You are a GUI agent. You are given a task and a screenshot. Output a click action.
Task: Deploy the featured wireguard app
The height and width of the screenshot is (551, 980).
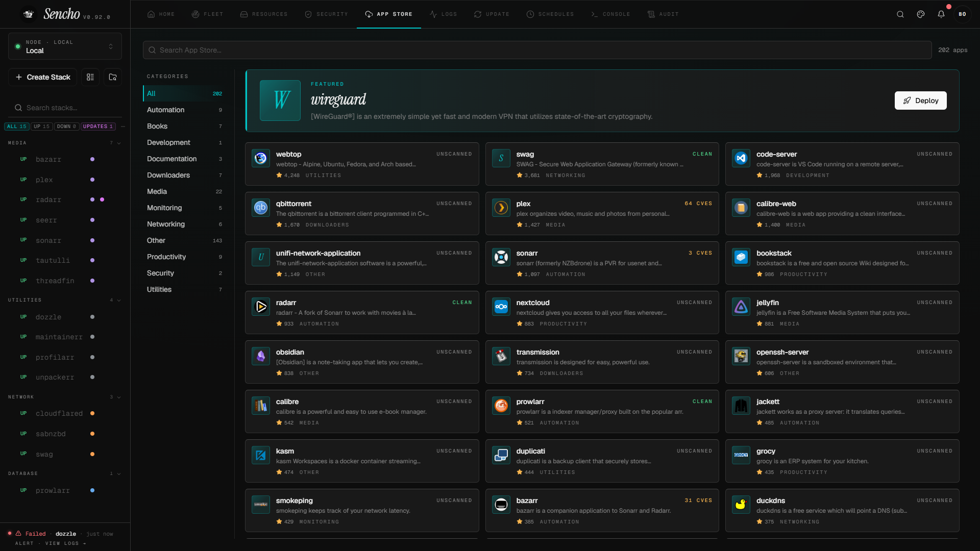(920, 101)
